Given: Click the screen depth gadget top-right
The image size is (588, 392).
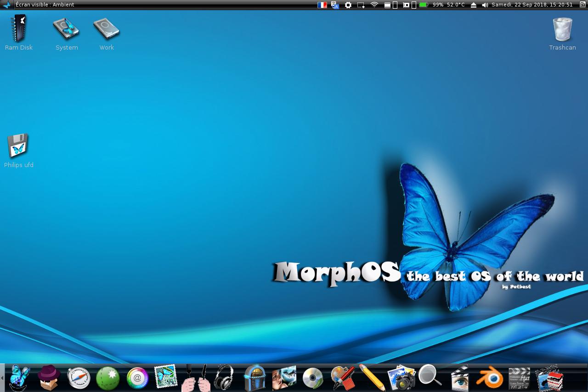Looking at the screenshot, I should coord(583,5).
